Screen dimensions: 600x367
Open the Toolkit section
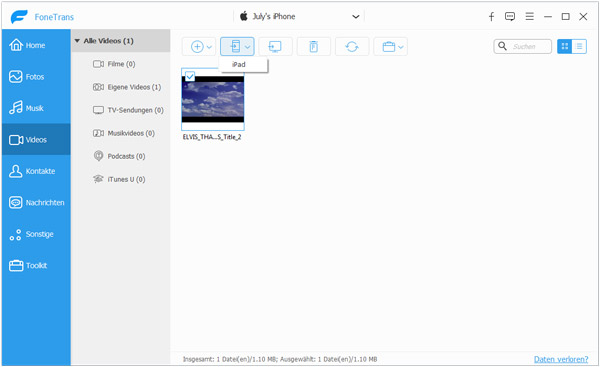tap(36, 265)
